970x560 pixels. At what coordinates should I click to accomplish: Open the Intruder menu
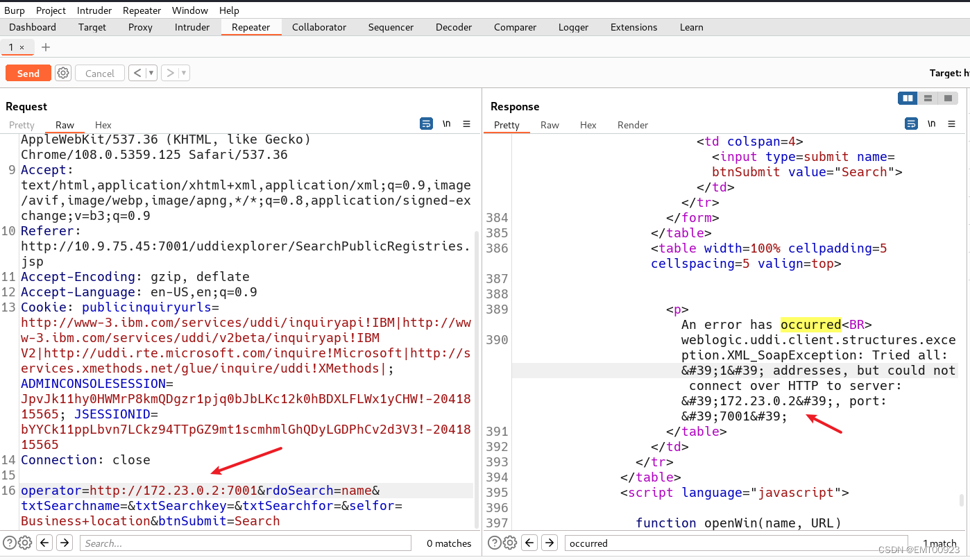(94, 10)
